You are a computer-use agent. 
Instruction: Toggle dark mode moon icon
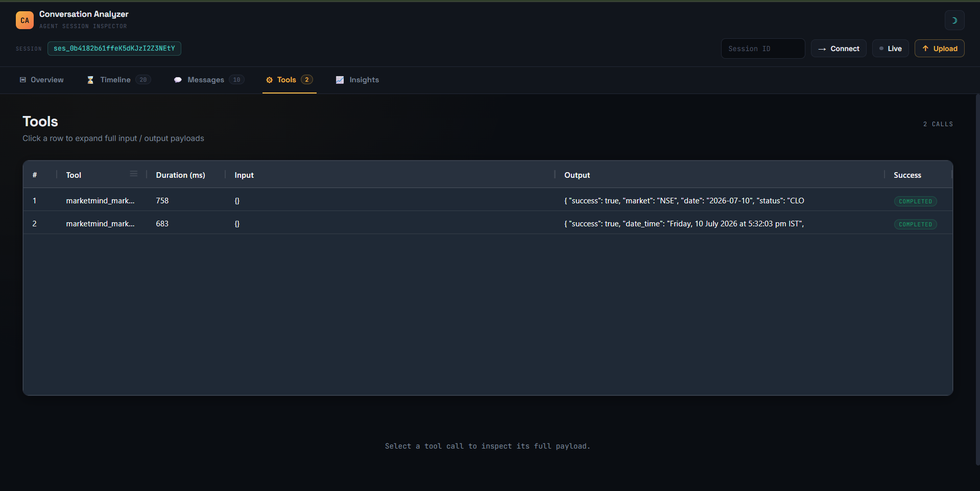[x=954, y=20]
